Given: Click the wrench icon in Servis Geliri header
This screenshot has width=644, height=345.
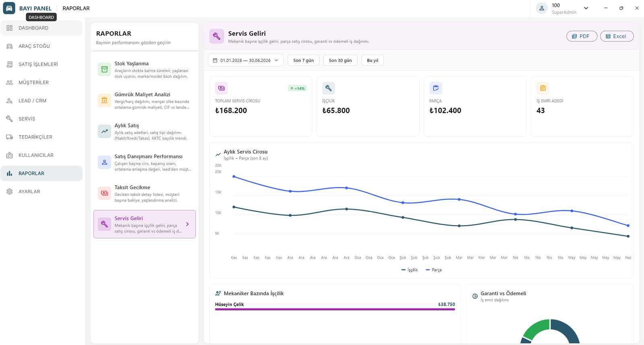Looking at the screenshot, I should [x=217, y=37].
